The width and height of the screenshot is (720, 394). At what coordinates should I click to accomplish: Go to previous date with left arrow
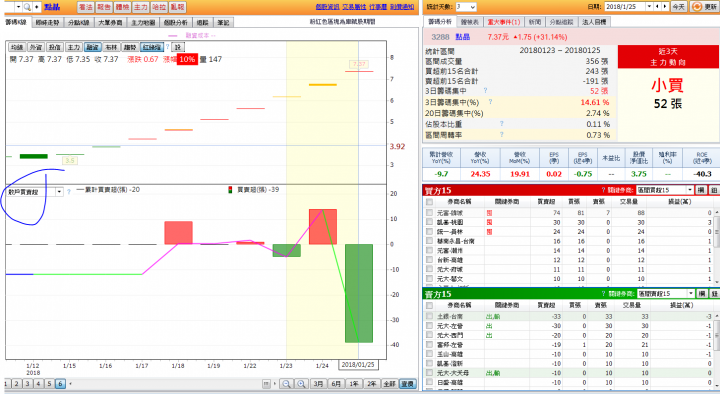point(657,6)
